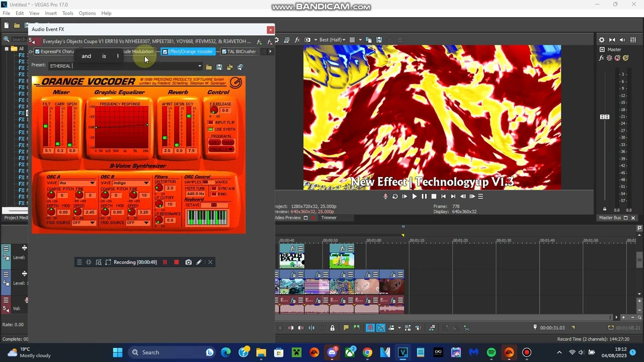Open the Edit menu

[x=20, y=13]
